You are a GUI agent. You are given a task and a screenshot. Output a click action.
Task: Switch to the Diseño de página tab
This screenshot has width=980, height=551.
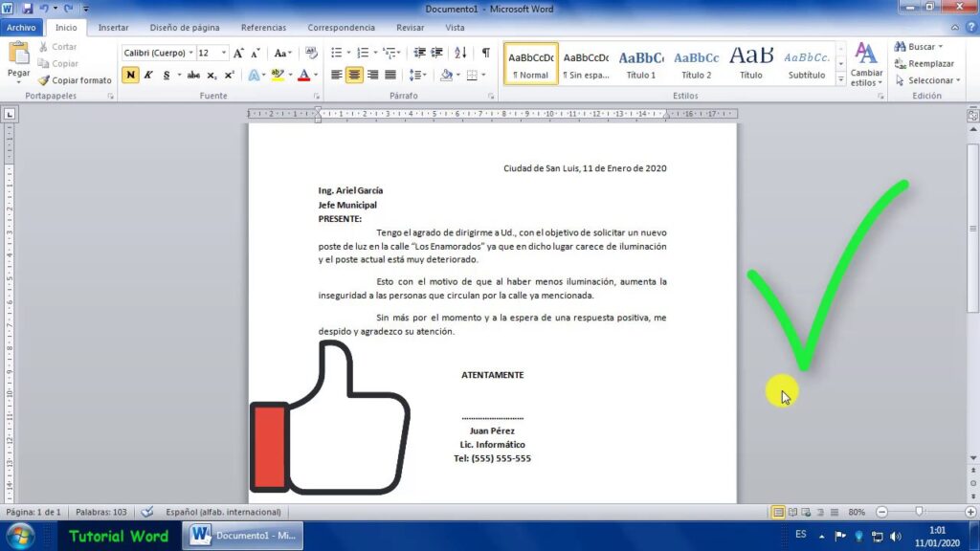[x=185, y=28]
